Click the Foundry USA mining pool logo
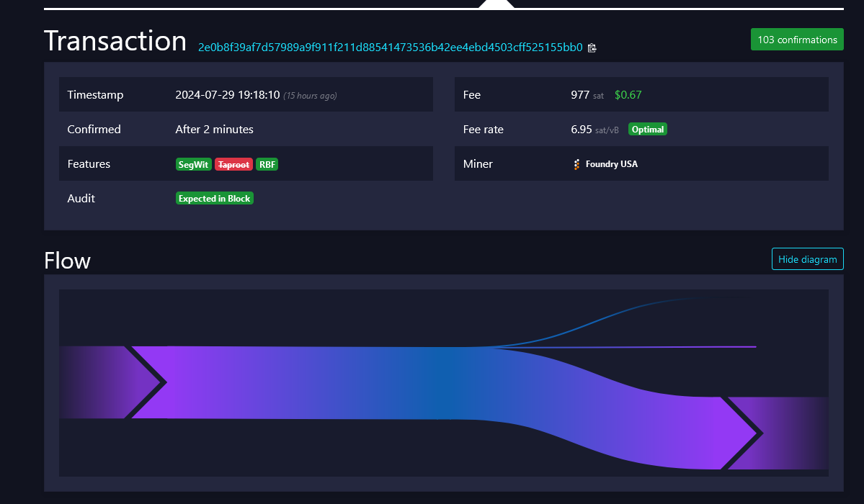 (x=575, y=164)
